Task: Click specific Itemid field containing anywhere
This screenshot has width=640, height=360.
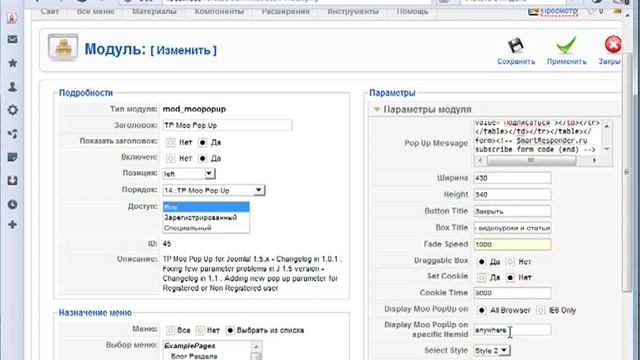Action: pyautogui.click(x=512, y=330)
